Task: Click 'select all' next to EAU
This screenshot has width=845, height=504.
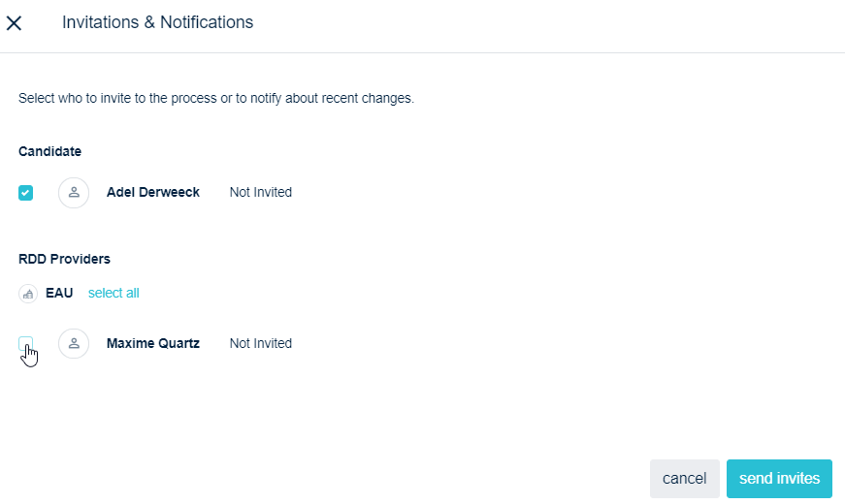Action: [x=114, y=293]
